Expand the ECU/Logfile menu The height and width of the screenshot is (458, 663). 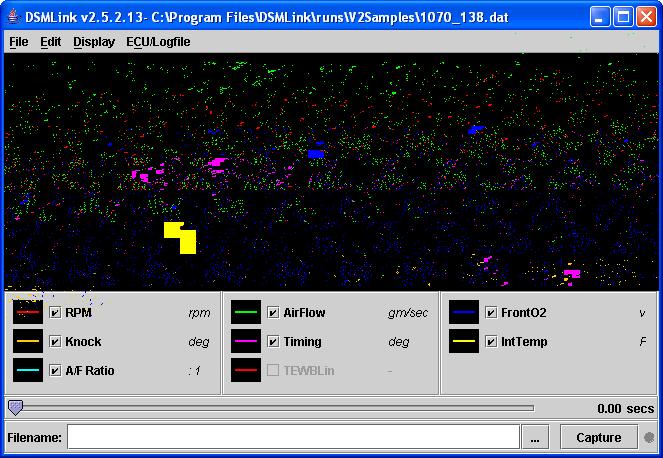pos(158,42)
